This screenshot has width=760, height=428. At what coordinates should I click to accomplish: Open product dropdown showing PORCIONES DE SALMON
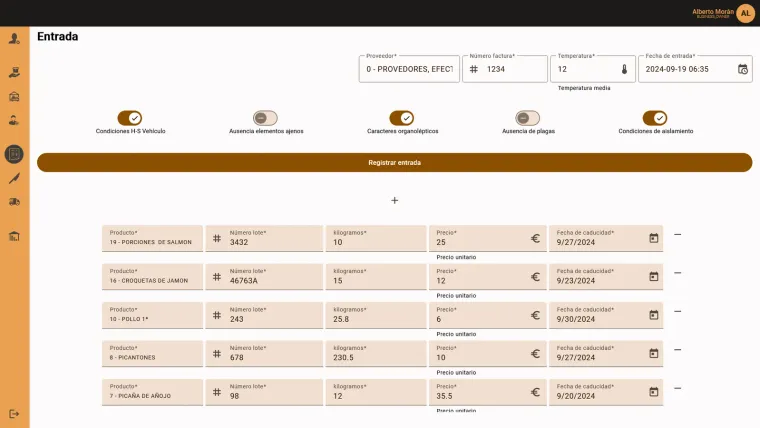[x=152, y=238]
